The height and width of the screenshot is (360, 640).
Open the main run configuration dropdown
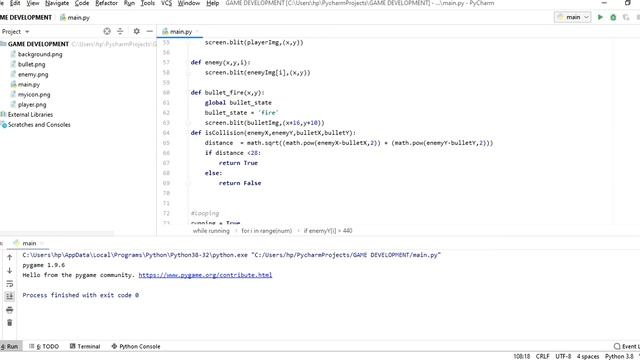point(573,17)
